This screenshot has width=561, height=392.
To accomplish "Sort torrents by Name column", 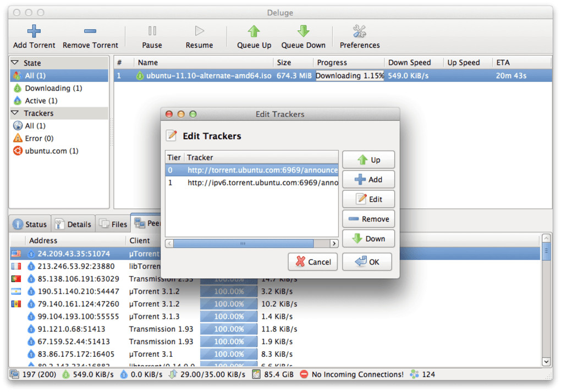I will tap(204, 63).
